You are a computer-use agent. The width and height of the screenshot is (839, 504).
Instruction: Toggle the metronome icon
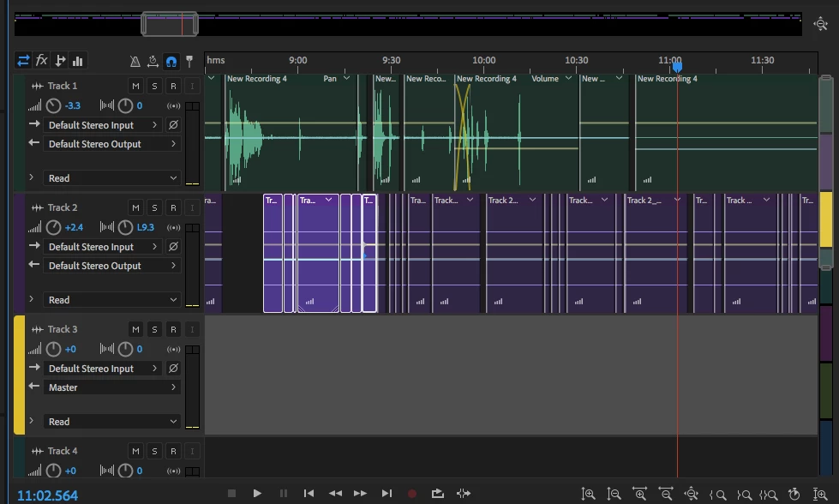pos(135,62)
